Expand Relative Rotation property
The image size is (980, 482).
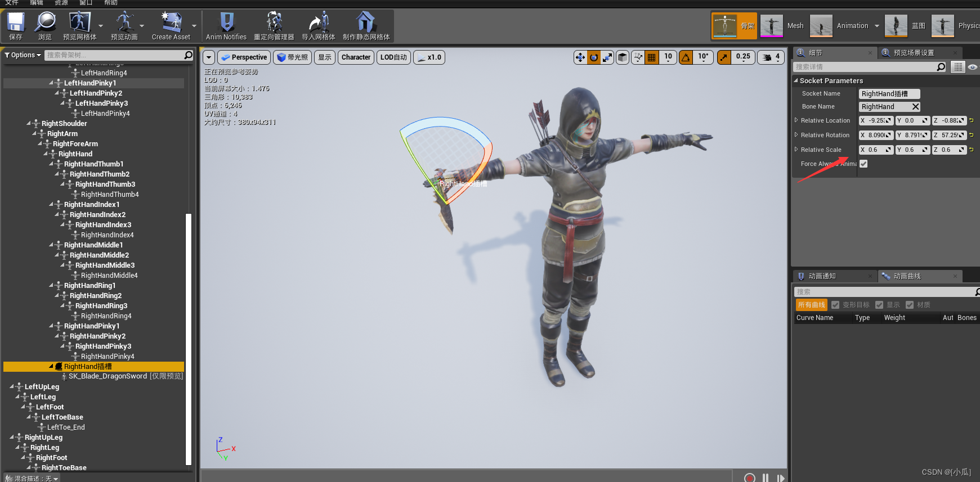tap(796, 135)
